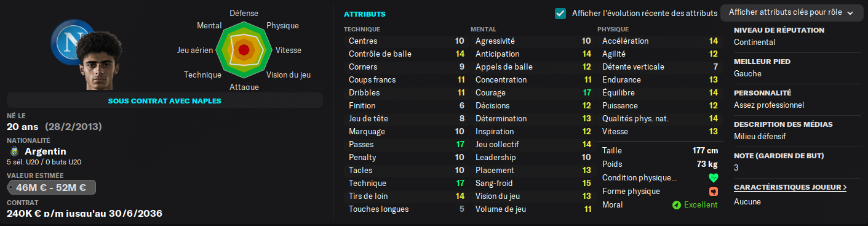This screenshot has width=868, height=226.
Task: Select the Courage attribute row
Action: tap(533, 92)
